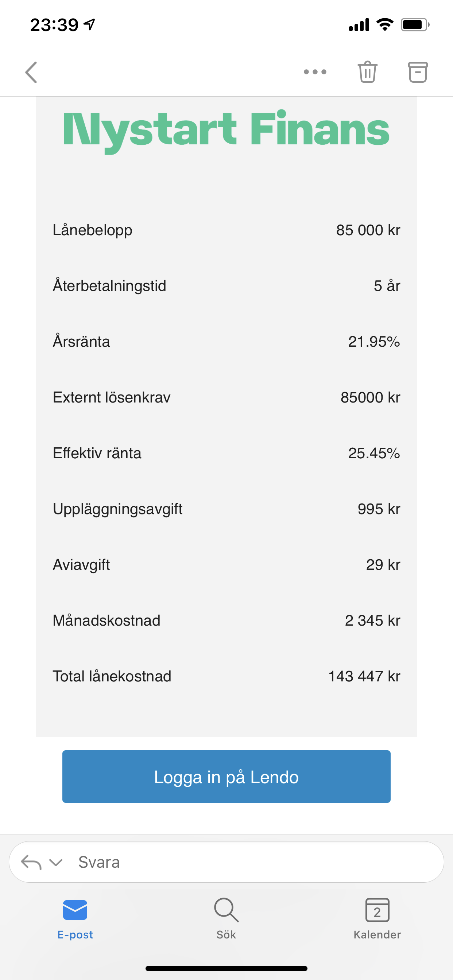Archive the email with archive icon

(x=418, y=72)
